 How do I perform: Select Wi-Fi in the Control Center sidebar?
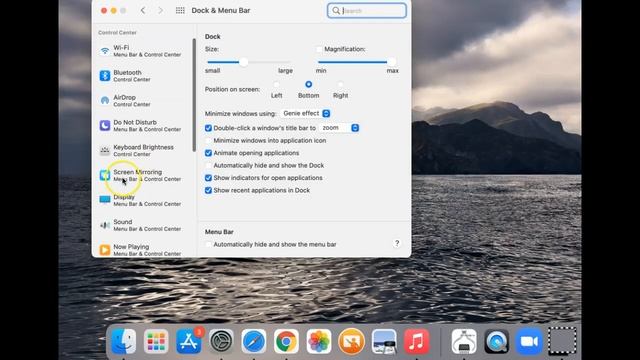pos(141,51)
